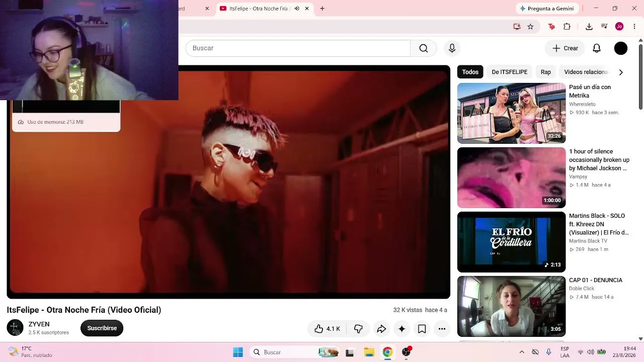Screen dimensions: 644x362
Task: Save the video with the bookmark icon
Action: pyautogui.click(x=422, y=329)
